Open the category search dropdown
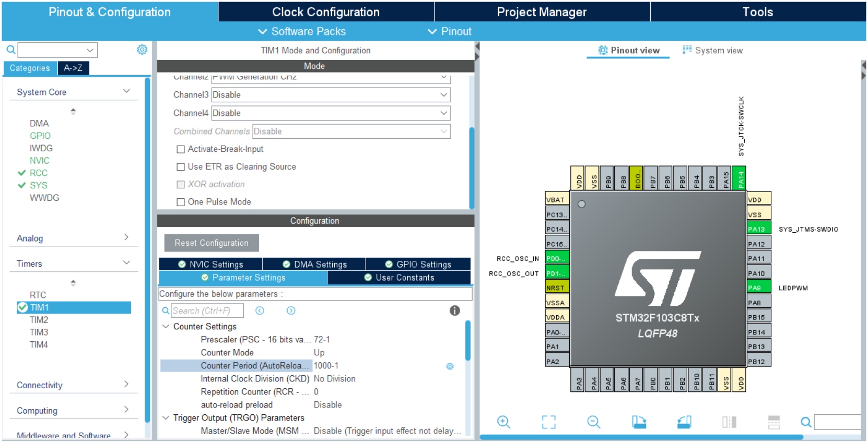 click(x=90, y=50)
